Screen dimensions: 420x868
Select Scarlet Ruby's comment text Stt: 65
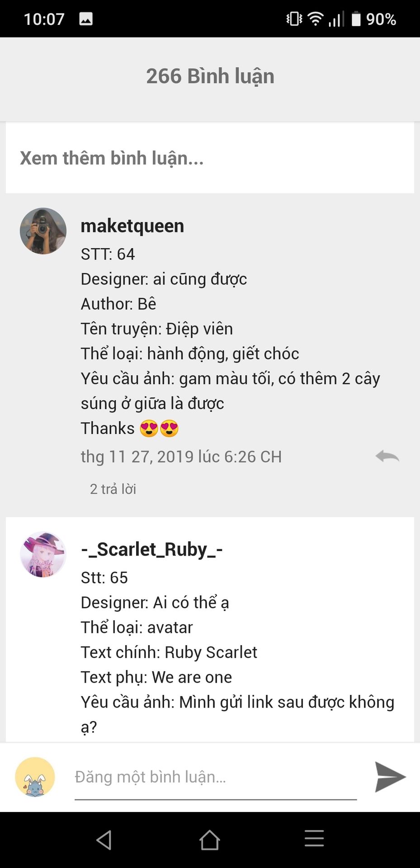click(104, 577)
